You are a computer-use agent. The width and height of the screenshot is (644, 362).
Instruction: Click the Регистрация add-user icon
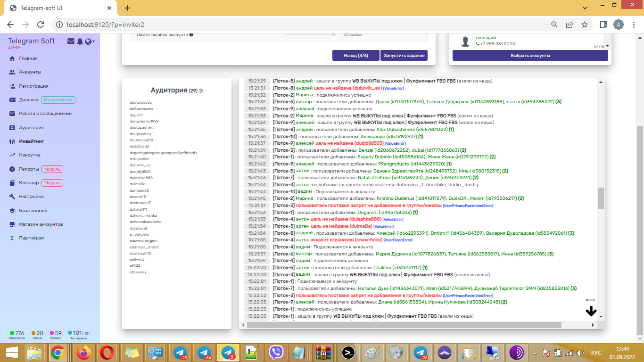coord(12,86)
